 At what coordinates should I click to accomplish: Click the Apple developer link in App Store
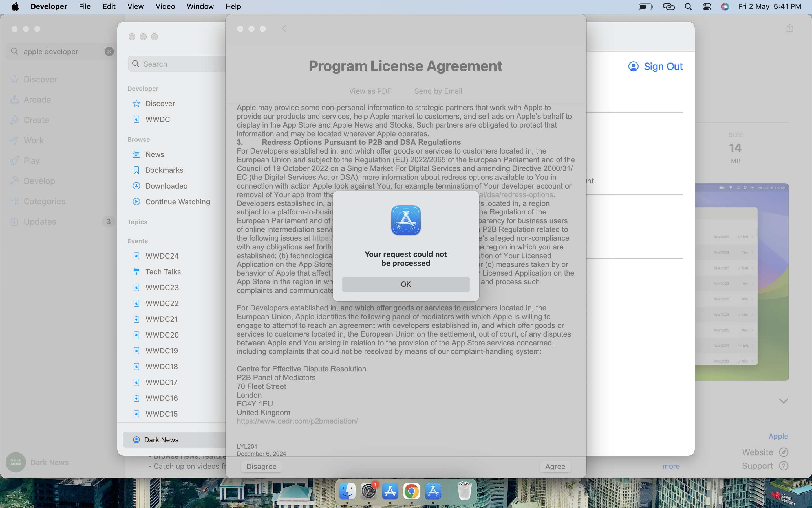[778, 436]
